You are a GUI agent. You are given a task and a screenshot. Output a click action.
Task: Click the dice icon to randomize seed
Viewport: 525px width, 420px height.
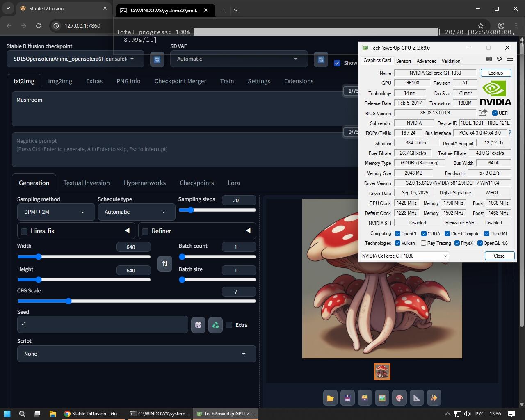(x=198, y=325)
